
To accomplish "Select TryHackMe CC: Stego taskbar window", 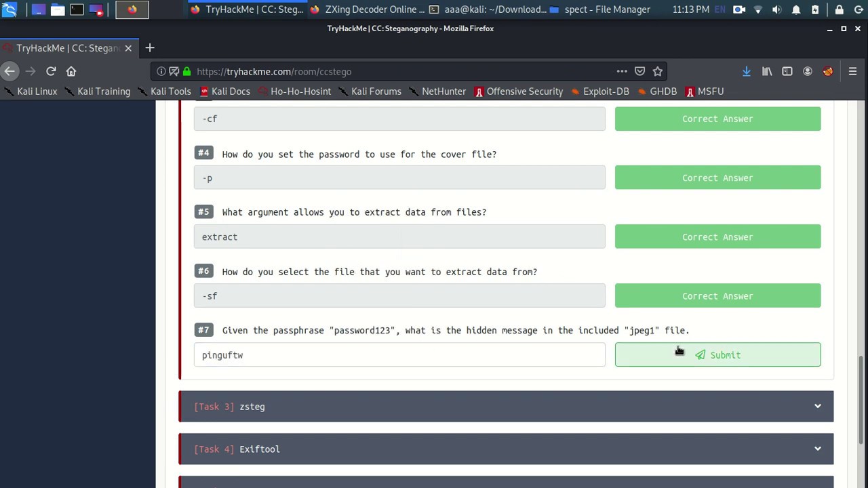I will pyautogui.click(x=247, y=9).
